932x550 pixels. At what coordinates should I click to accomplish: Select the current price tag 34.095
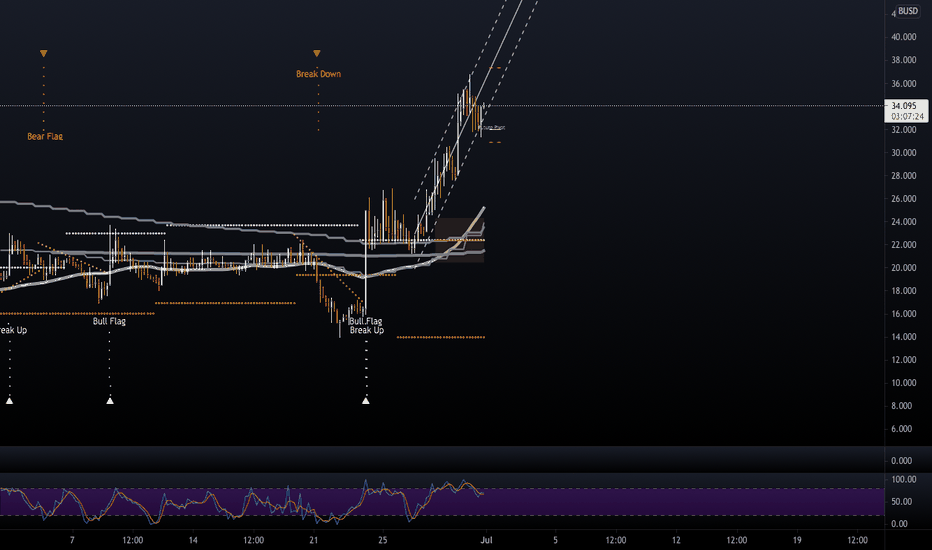(x=903, y=106)
